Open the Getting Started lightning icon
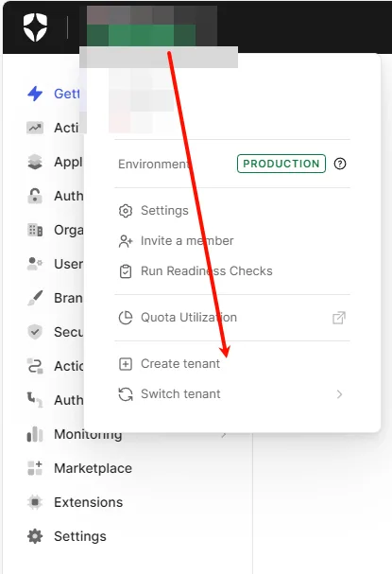 coord(35,94)
